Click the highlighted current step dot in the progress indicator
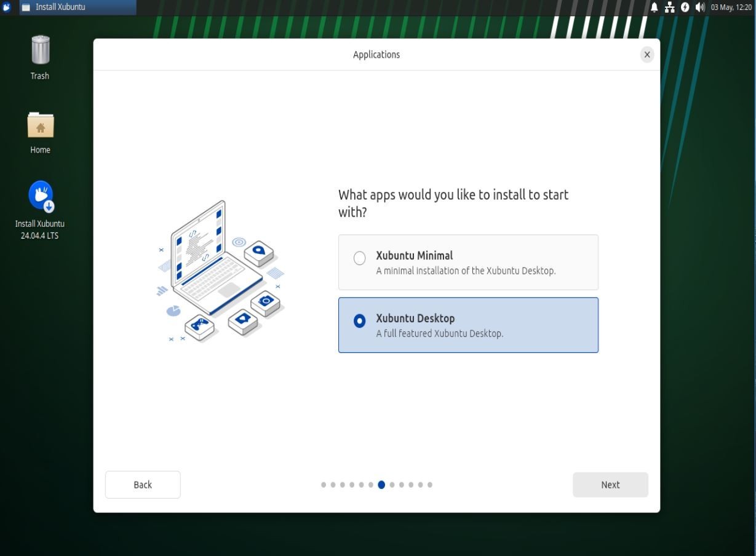This screenshot has width=756, height=556. point(381,485)
